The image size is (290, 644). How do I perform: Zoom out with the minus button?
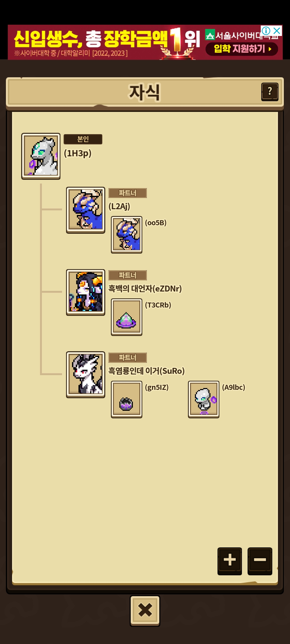tap(260, 561)
